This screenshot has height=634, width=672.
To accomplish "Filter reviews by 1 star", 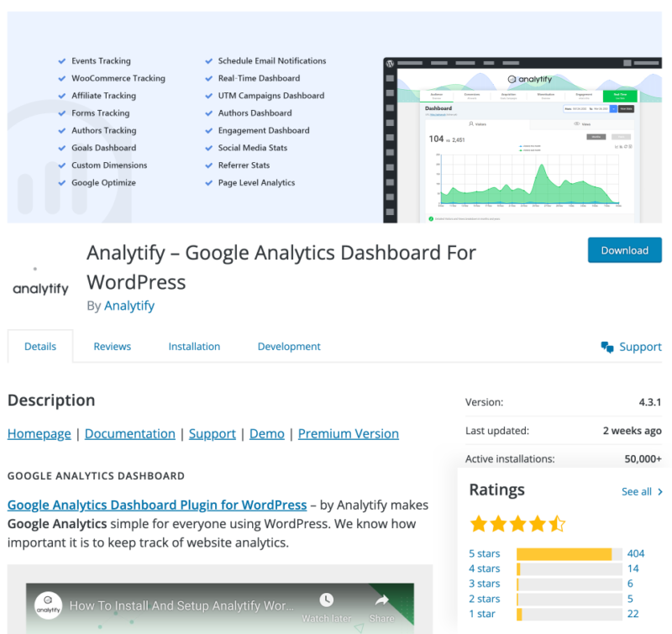I will [x=481, y=614].
